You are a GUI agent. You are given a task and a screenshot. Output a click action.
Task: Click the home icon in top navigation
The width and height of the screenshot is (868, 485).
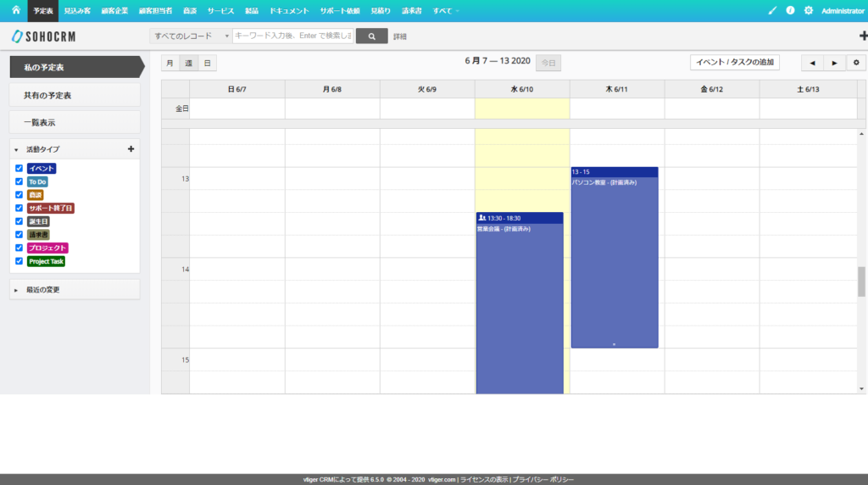tap(15, 10)
